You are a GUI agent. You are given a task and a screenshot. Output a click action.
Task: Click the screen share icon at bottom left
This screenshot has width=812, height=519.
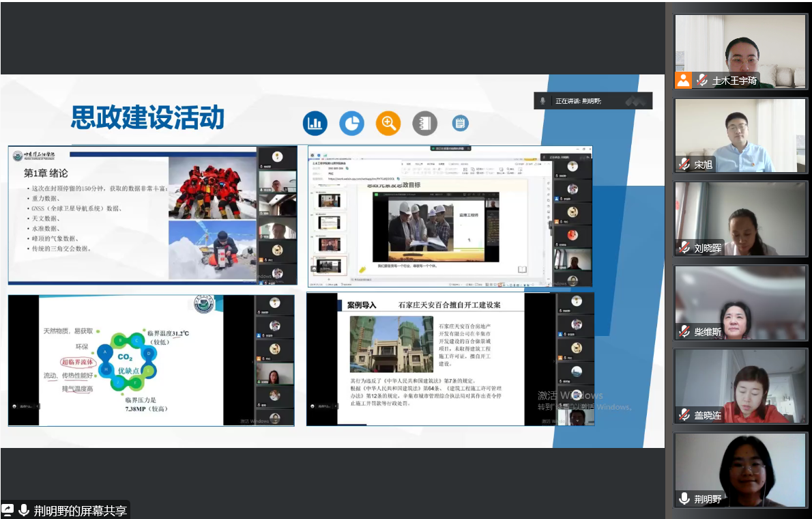tap(8, 510)
